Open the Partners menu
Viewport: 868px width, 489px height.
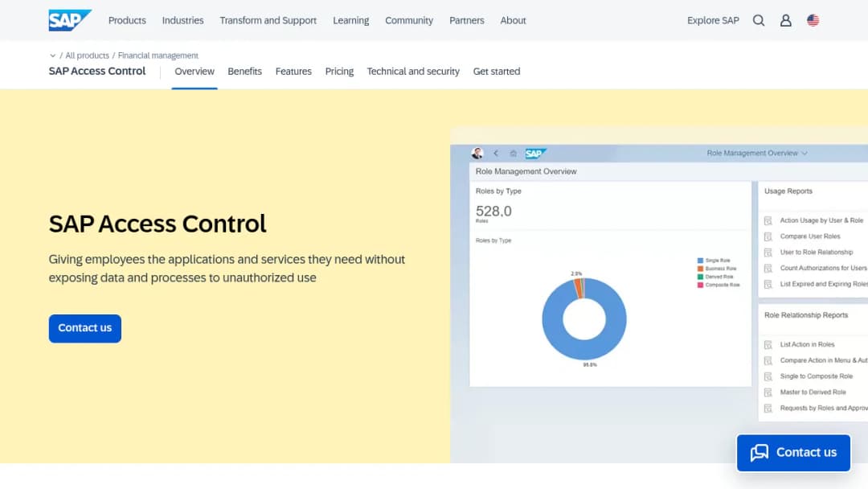pyautogui.click(x=467, y=20)
